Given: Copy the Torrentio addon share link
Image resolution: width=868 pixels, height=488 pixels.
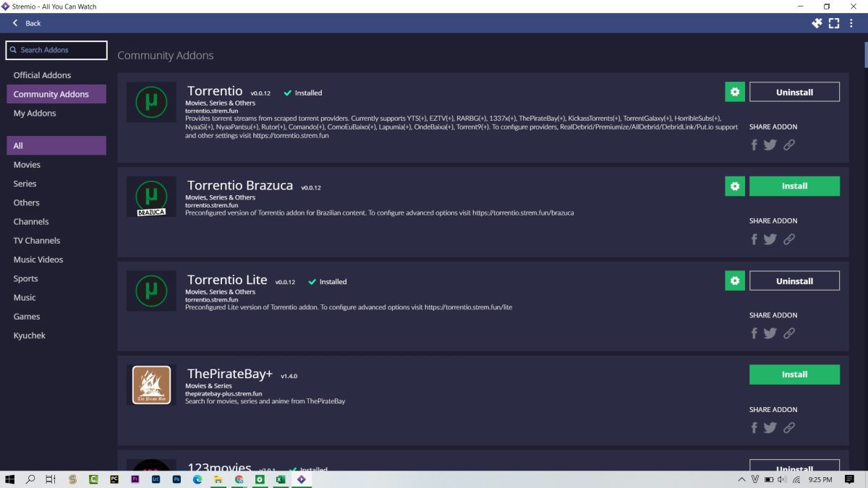Looking at the screenshot, I should coord(789,145).
